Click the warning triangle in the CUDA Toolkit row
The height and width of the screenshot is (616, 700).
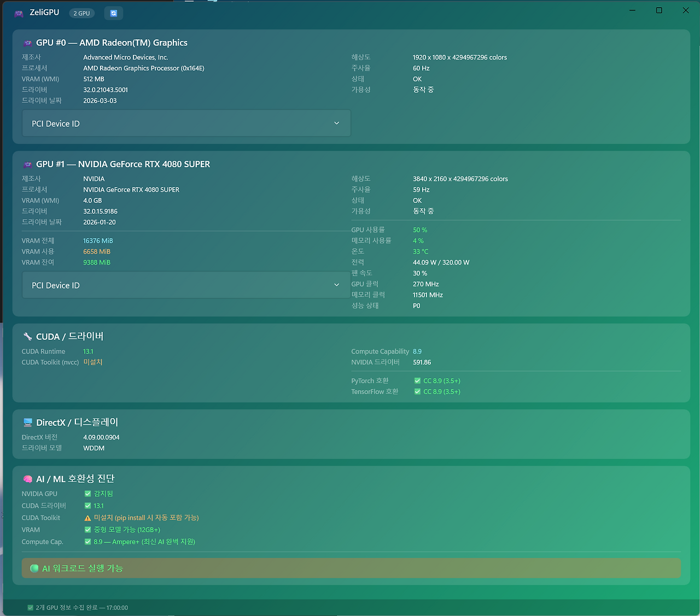[87, 518]
